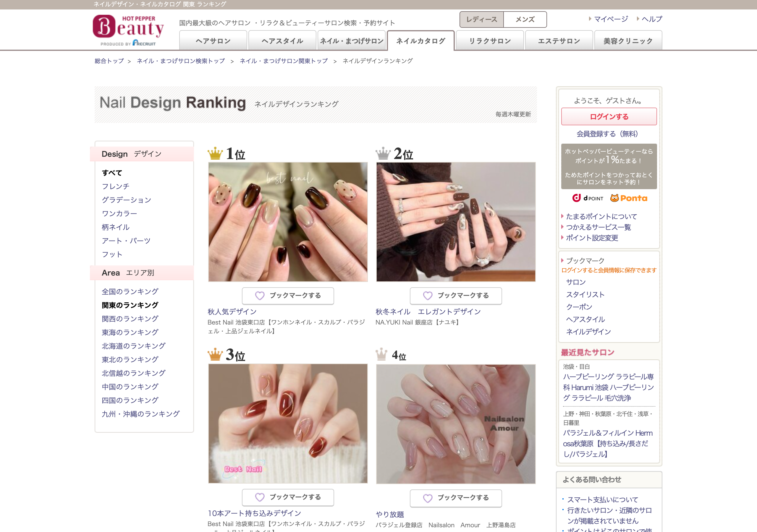Open the ヘアスタイル tab
This screenshot has height=532, width=757.
point(282,40)
